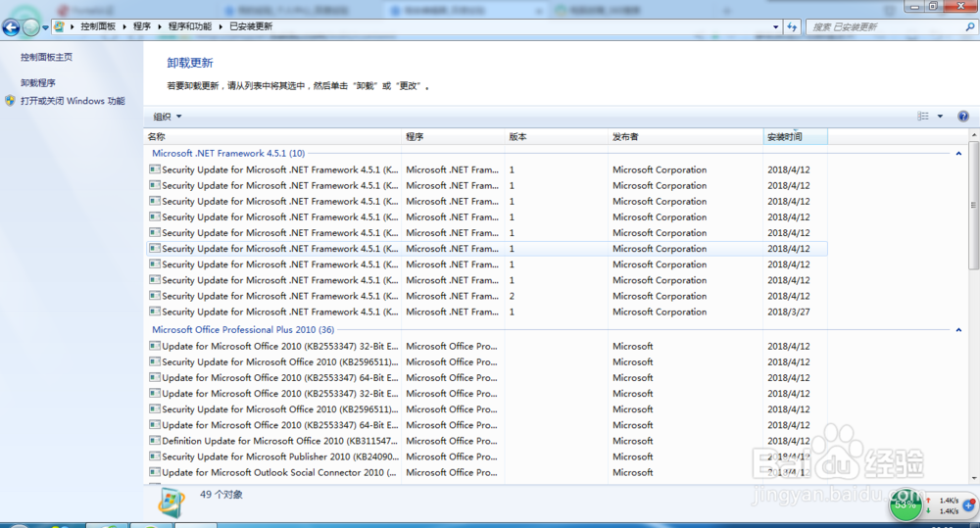Select Update for Microsoft Outlook Social Connector 2010
Screen dimensions: 980x528
487,472
